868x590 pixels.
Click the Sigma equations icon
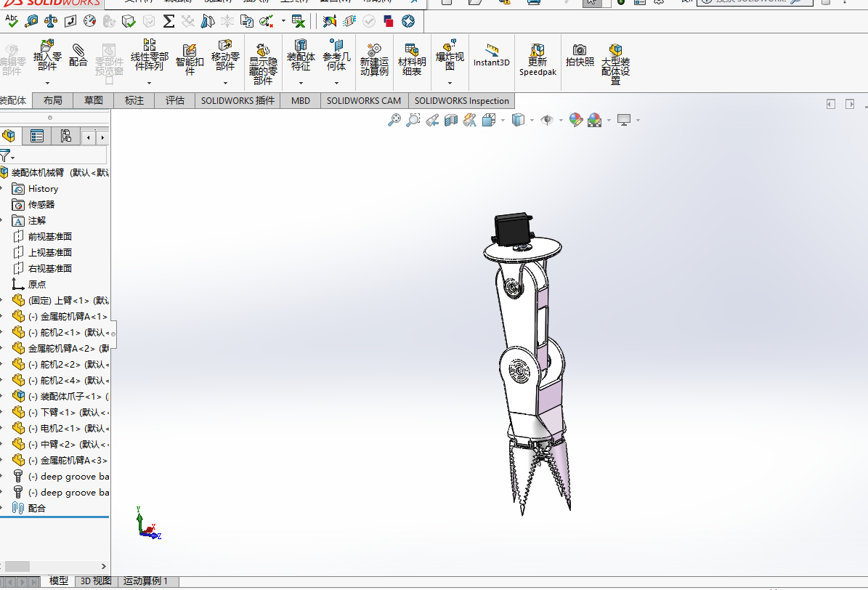169,21
